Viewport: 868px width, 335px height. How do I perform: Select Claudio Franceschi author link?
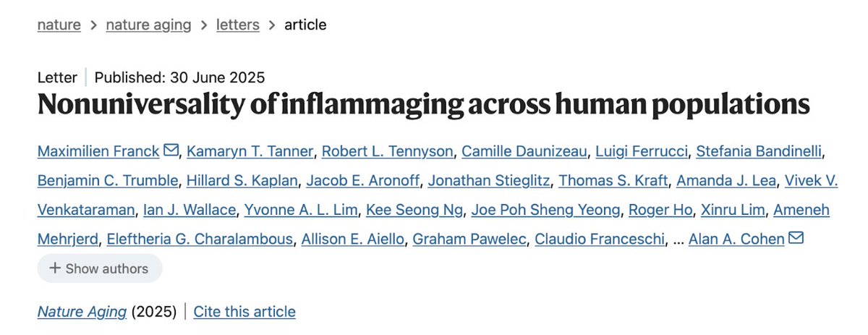point(600,239)
